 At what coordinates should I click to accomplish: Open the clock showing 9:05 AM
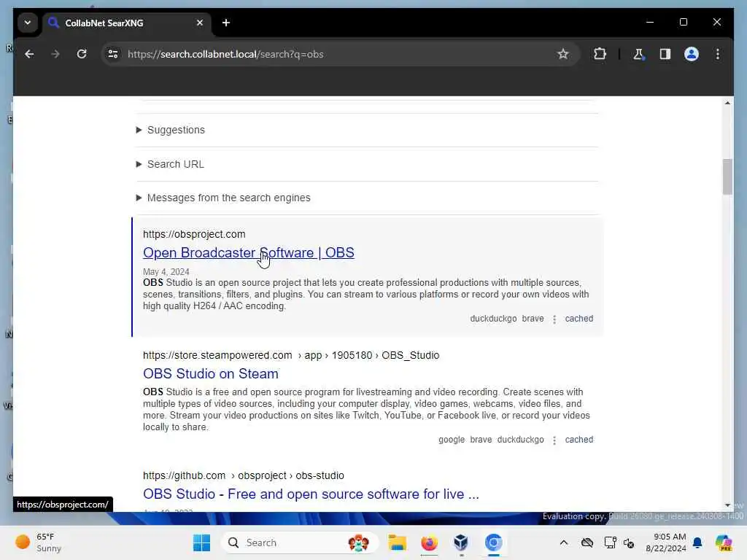tap(665, 542)
